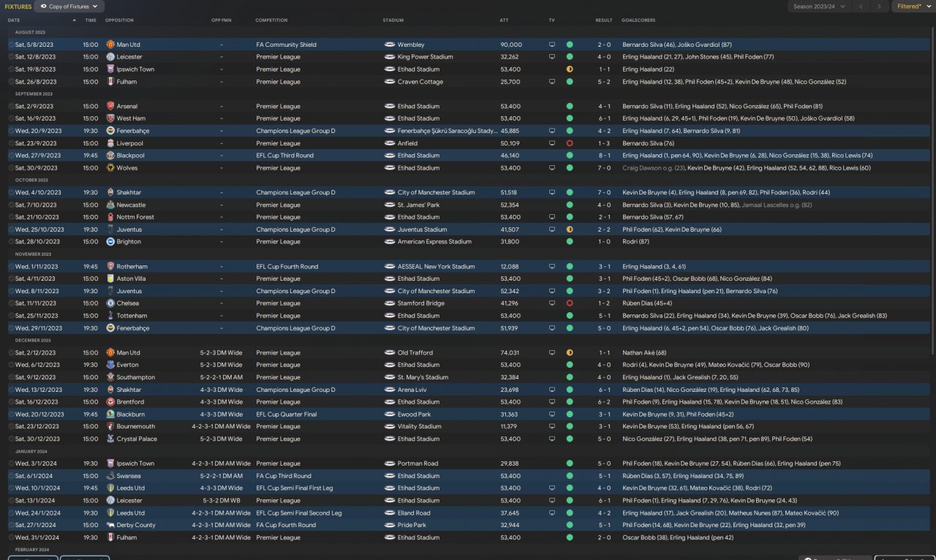The width and height of the screenshot is (936, 560).
Task: Click the Blackpool club badge icon
Action: pyautogui.click(x=110, y=156)
